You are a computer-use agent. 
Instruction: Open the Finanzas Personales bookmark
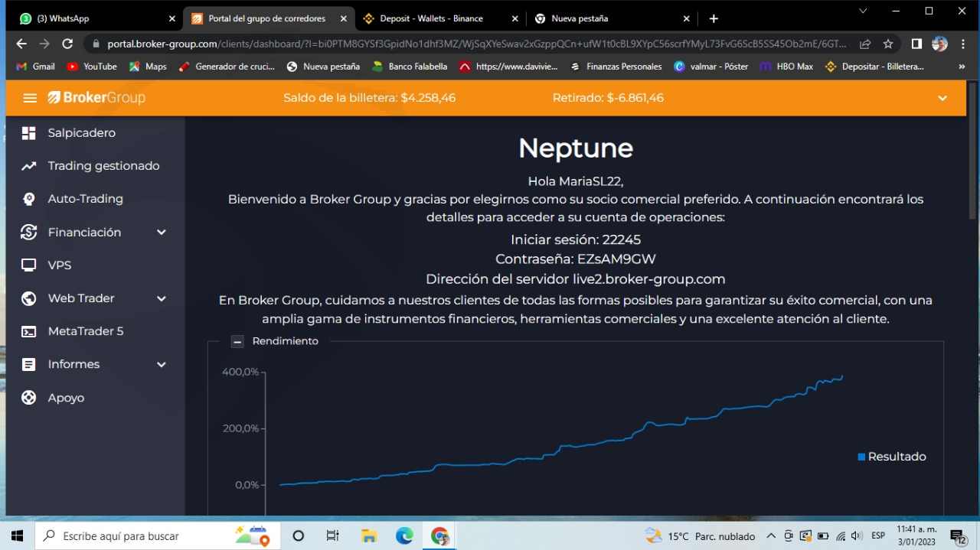[x=616, y=67]
